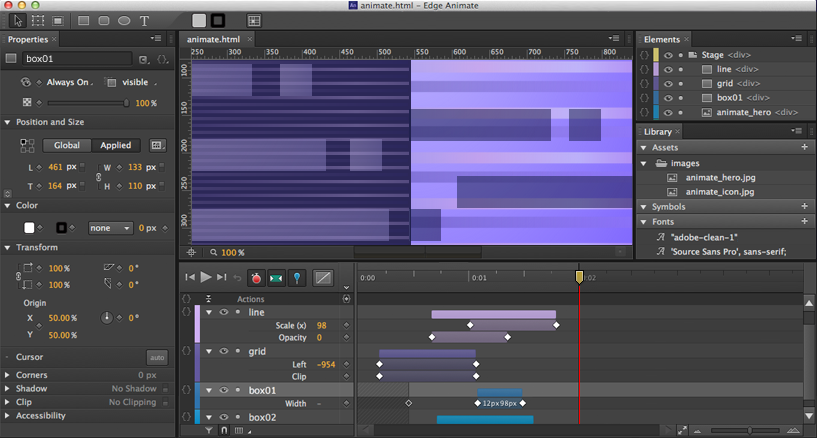Click the red Auto-Keyframe stopwatch icon
The width and height of the screenshot is (817, 438).
pyautogui.click(x=255, y=277)
